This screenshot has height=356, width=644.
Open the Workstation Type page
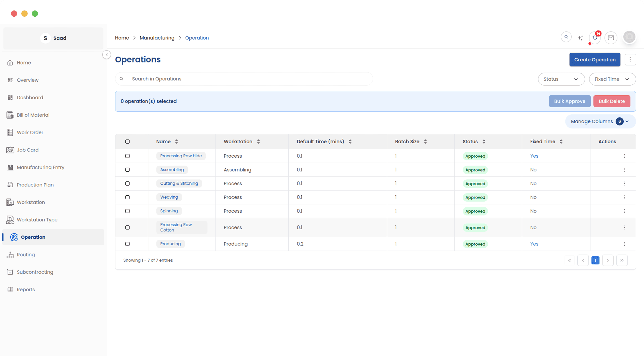(37, 220)
